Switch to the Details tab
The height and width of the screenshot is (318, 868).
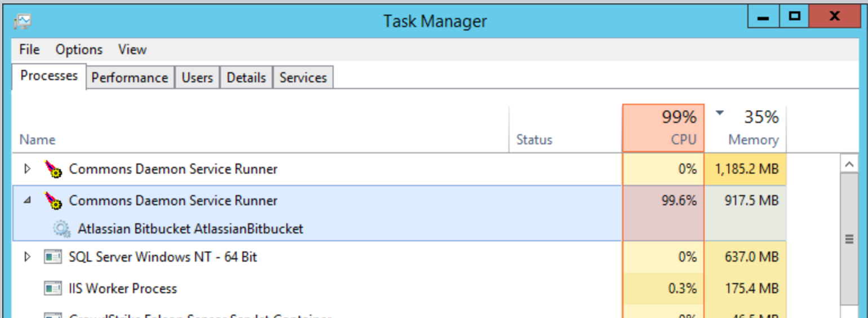tap(246, 78)
